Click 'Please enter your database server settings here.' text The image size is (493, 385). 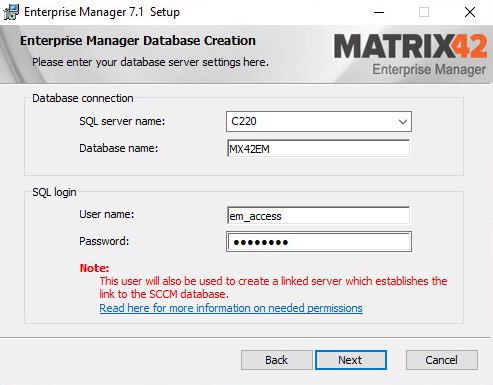coord(150,62)
